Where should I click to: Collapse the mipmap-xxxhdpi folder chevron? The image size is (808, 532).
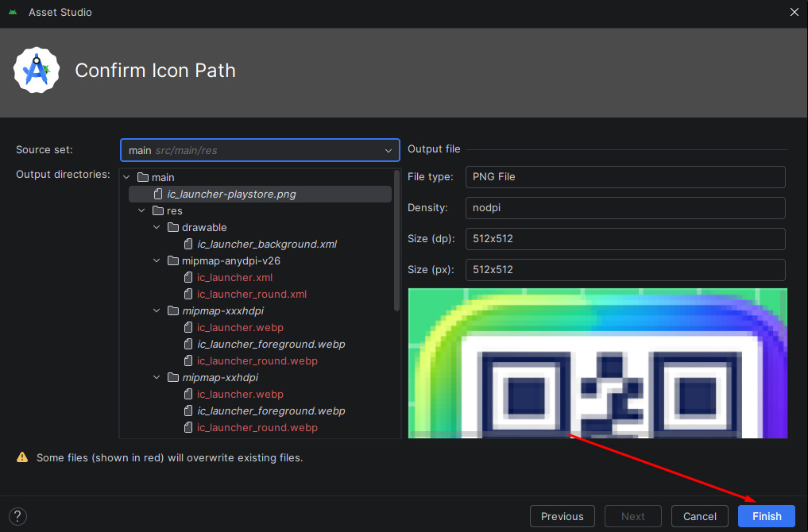point(157,310)
